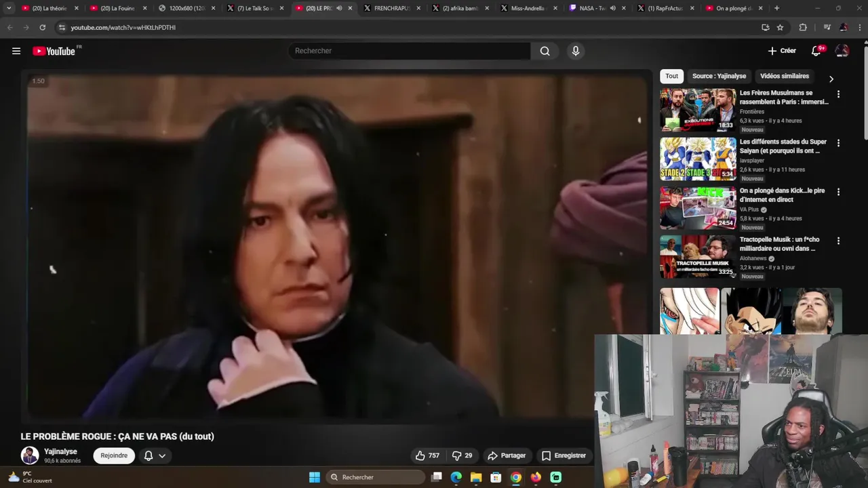This screenshot has width=868, height=488.
Task: Open the Tractopelle Musik video thumbnail
Action: 698,256
